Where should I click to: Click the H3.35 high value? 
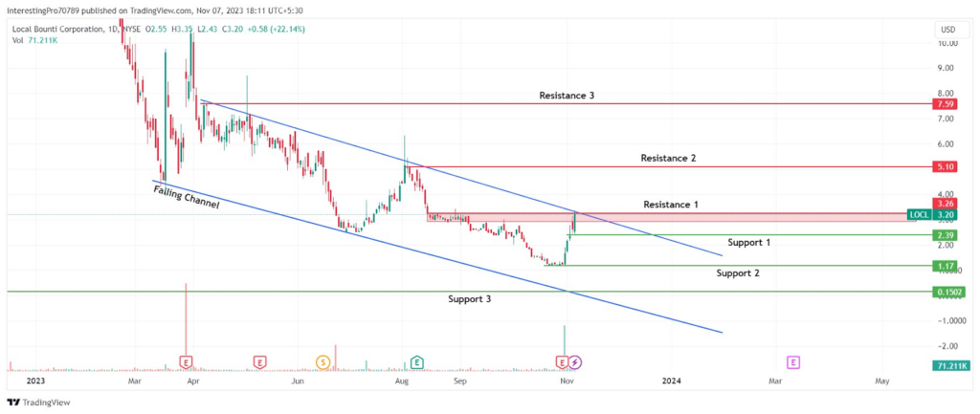click(183, 29)
